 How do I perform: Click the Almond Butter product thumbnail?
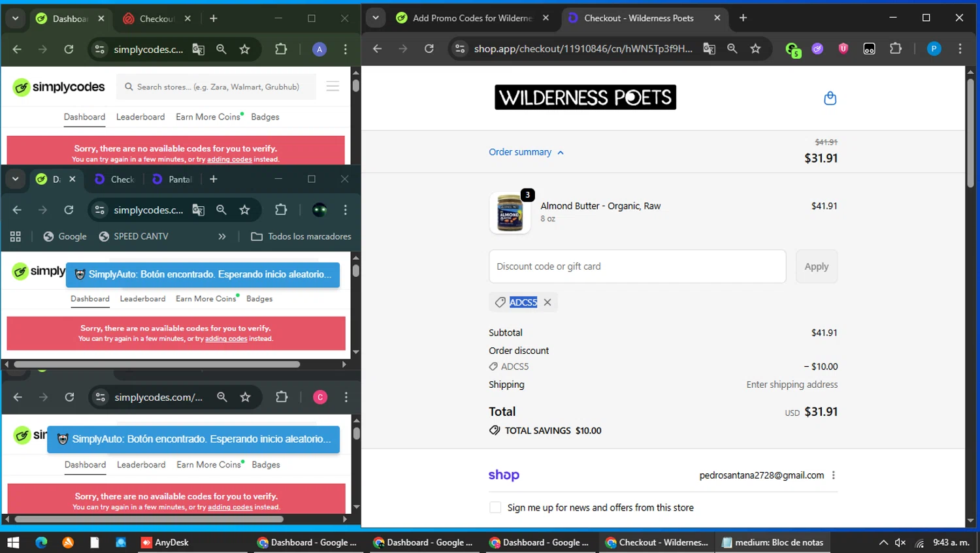point(510,213)
